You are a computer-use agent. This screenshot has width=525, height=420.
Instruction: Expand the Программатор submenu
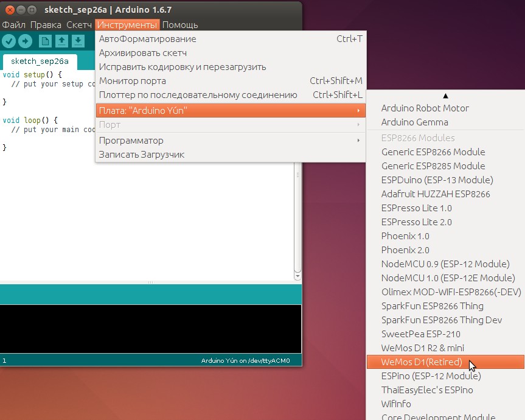click(x=230, y=141)
